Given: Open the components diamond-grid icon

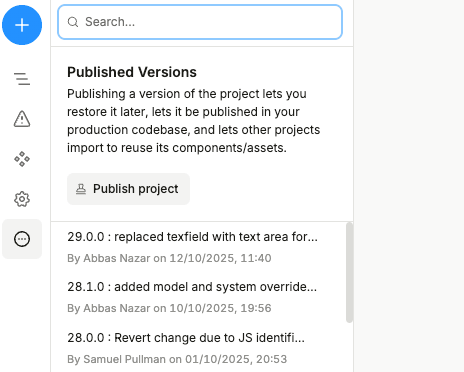Looking at the screenshot, I should [22, 159].
